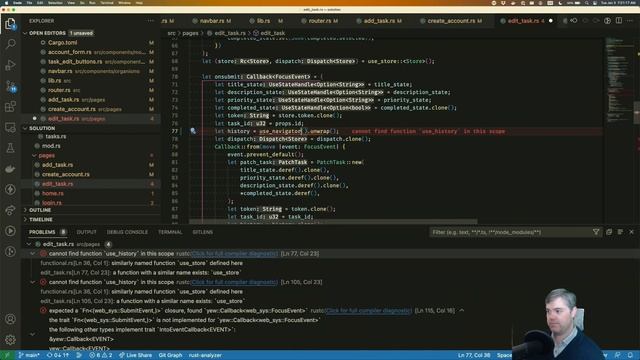Viewport: 640px width, 360px height.
Task: Open the add_task.rs editor tab
Action: 379,21
